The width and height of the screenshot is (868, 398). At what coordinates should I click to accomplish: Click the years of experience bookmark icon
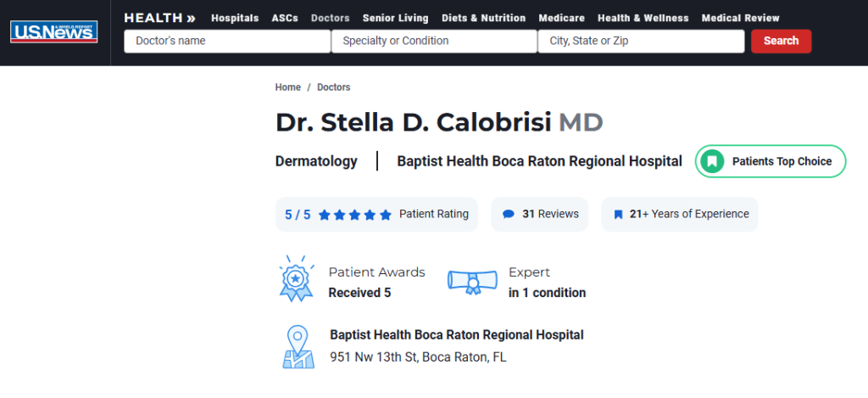click(618, 215)
